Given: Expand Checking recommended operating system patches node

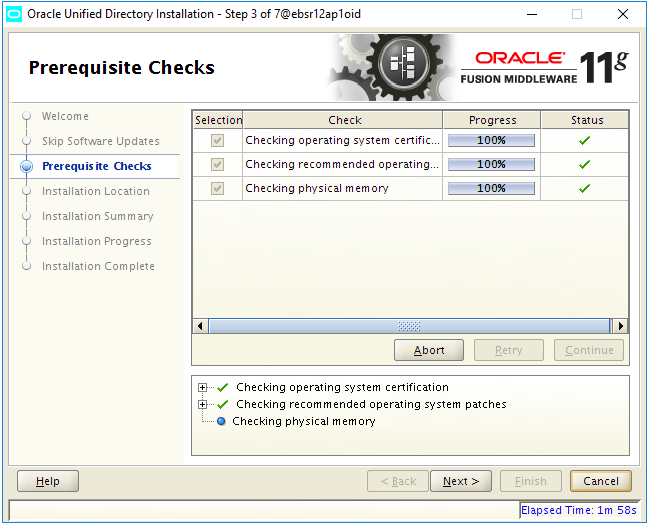Looking at the screenshot, I should click(x=202, y=404).
